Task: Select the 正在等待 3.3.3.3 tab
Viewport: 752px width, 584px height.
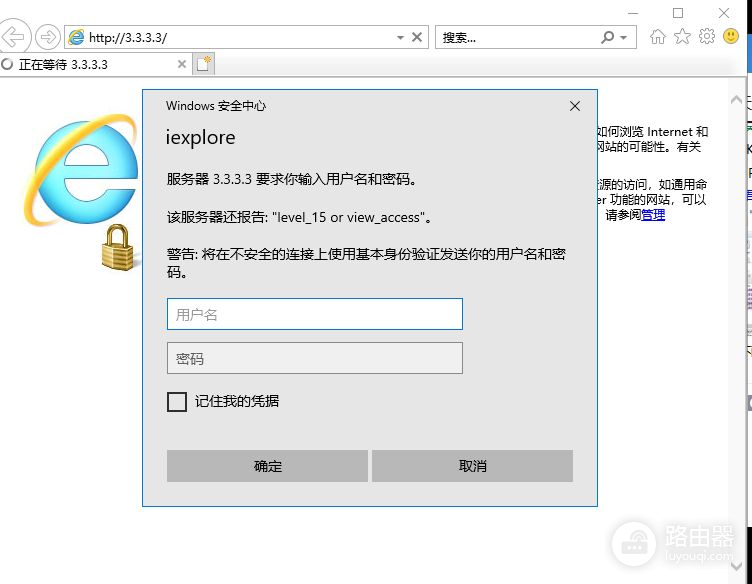Action: coord(90,64)
